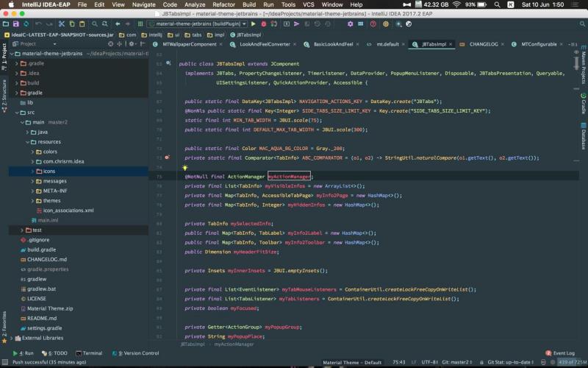Click the memory indicator 439 of 725M
This screenshot has width=588, height=368.
pyautogui.click(x=572, y=362)
